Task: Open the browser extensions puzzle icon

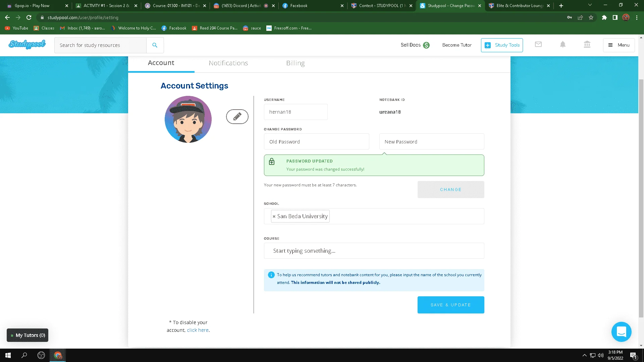Action: coord(604,17)
